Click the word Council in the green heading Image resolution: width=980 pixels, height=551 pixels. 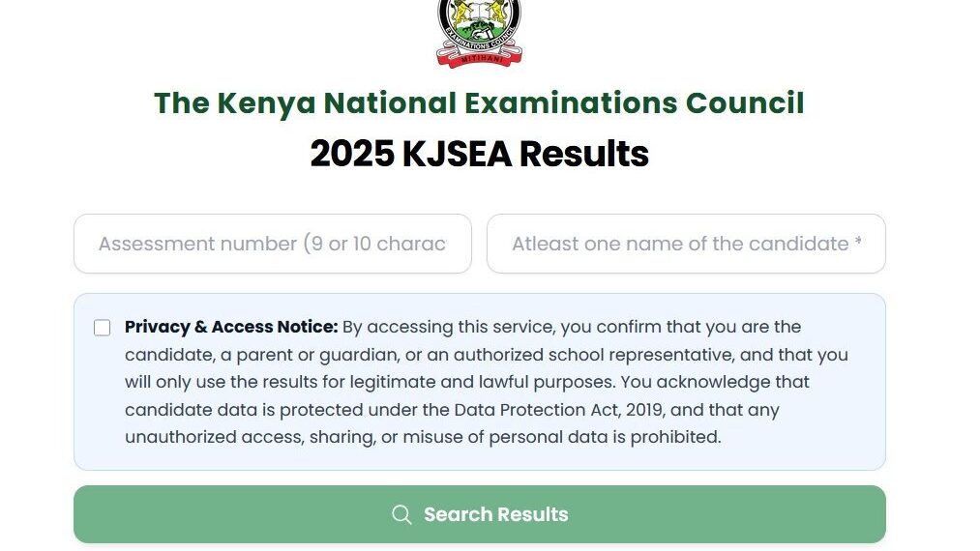(745, 103)
